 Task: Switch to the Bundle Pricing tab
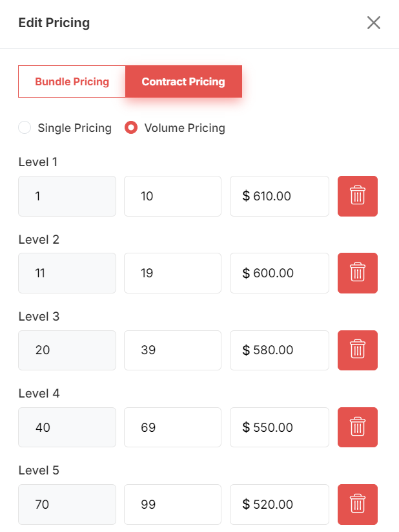(x=72, y=81)
